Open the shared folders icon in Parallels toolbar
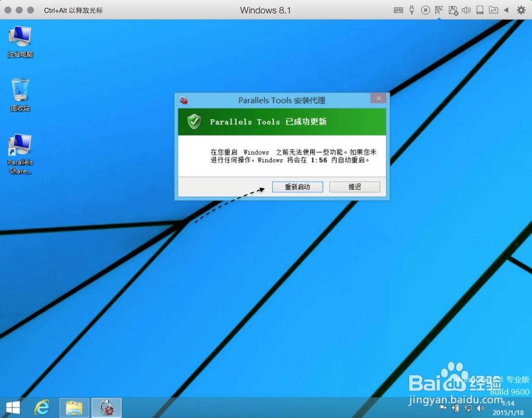 [x=493, y=10]
